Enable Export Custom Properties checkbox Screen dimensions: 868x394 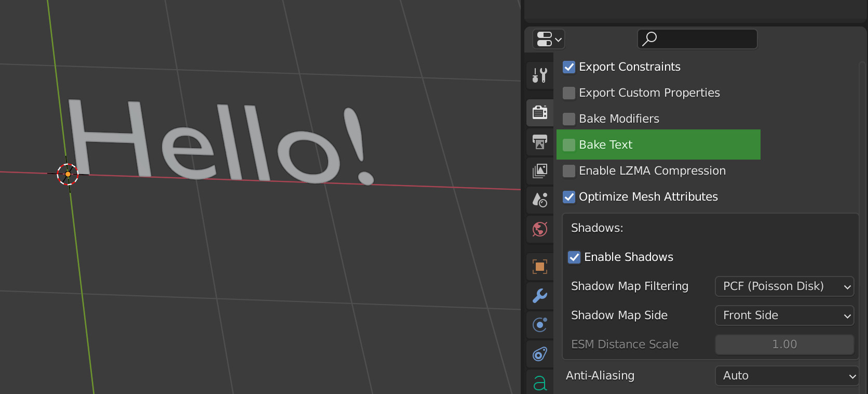tap(569, 93)
